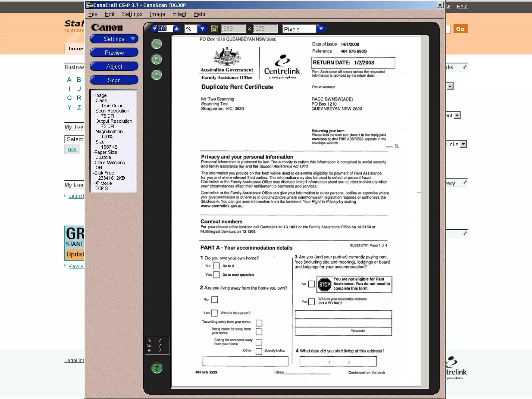532x399 pixels.
Task: Collapse the -Paper Size info node
Action: tap(105, 152)
